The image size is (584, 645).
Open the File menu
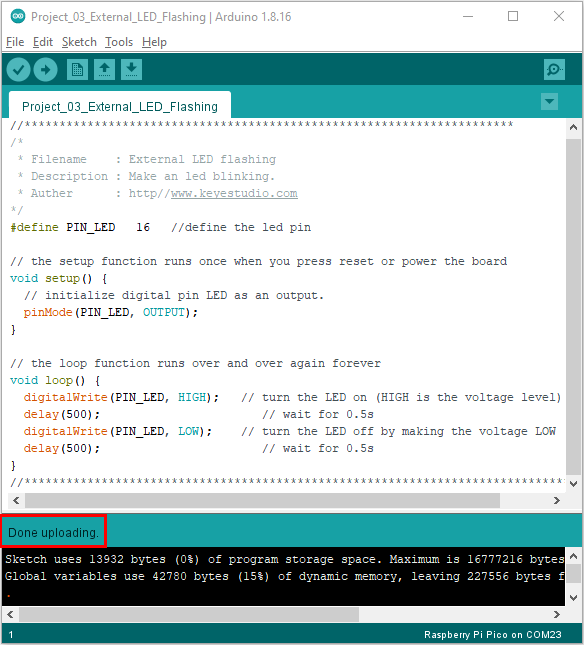pyautogui.click(x=15, y=42)
